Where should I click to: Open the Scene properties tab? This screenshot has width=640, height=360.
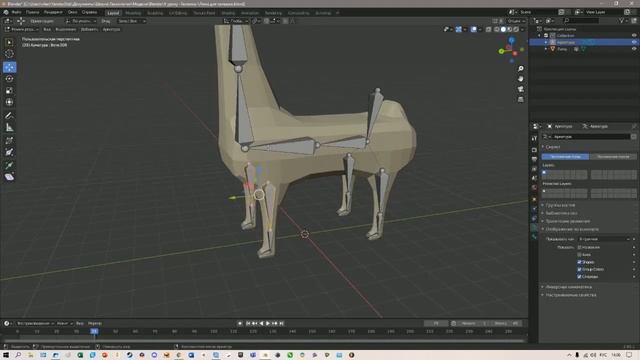pos(534,178)
